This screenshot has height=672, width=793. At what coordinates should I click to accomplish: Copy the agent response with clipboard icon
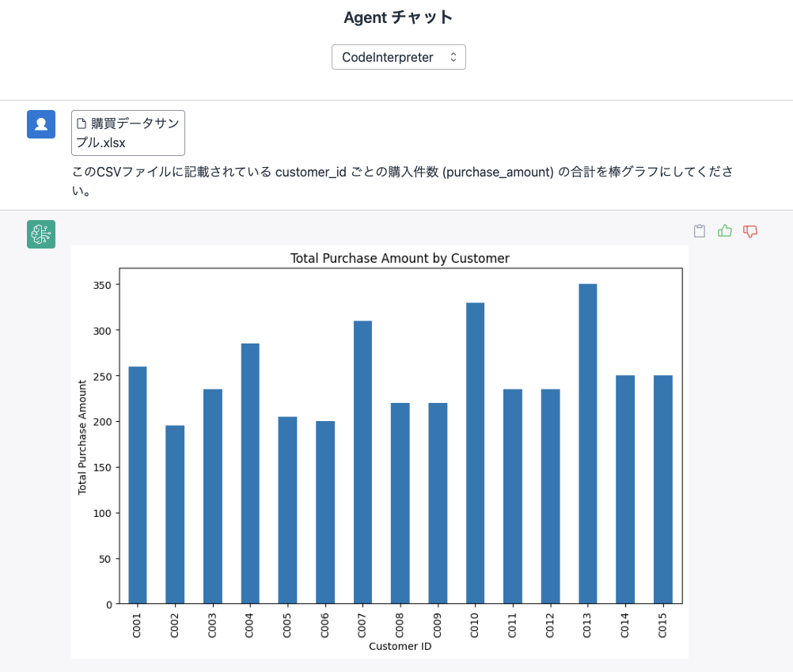[x=700, y=231]
